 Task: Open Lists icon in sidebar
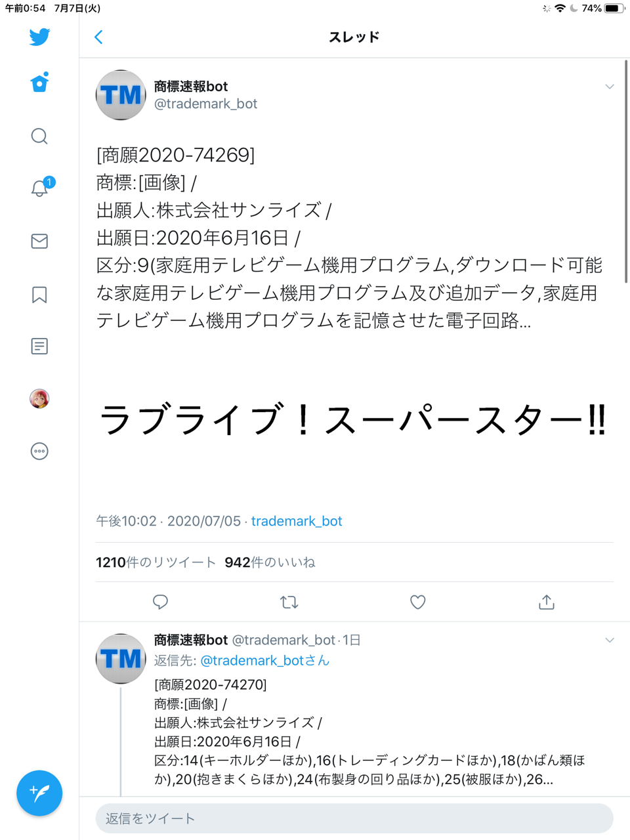coord(39,346)
